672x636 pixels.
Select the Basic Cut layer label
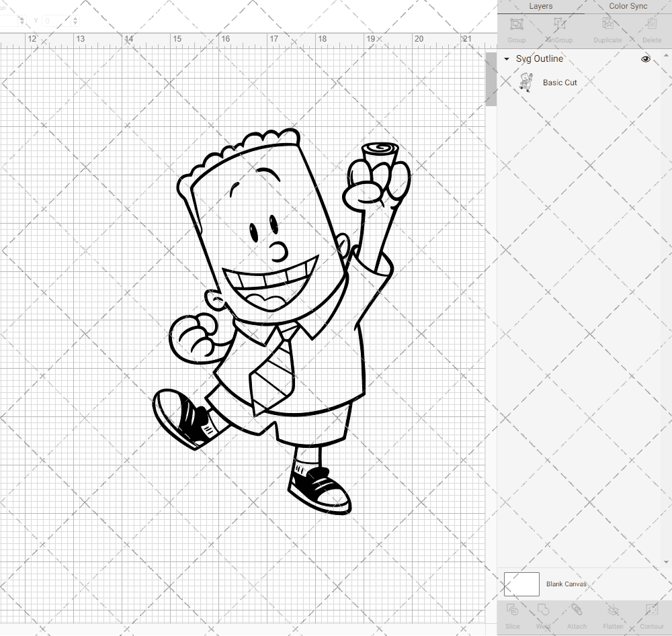[x=560, y=83]
